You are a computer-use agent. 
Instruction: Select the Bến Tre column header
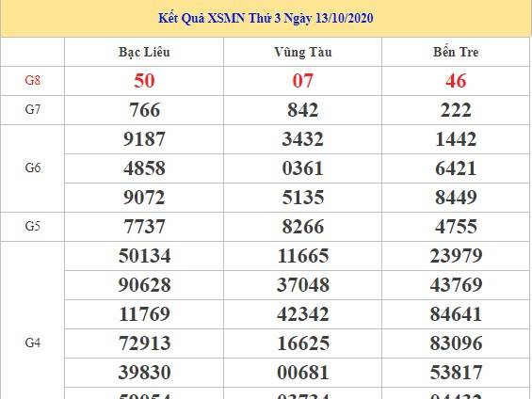(456, 52)
